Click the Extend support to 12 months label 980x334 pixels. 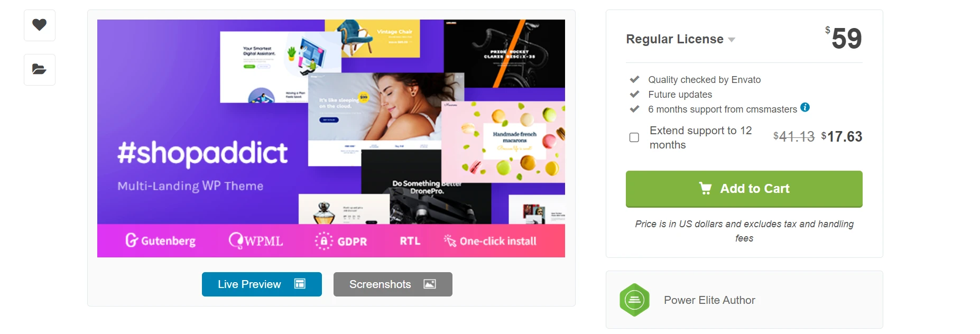tap(701, 137)
